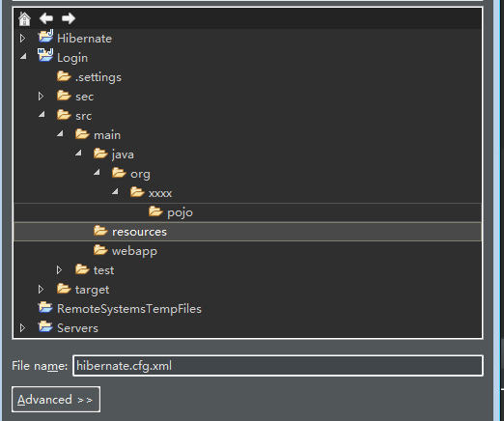Open the Advanced options button
The height and width of the screenshot is (421, 504).
[56, 400]
